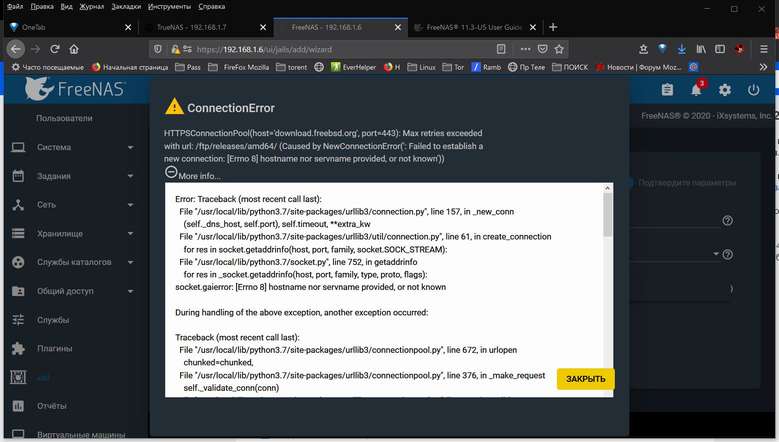Click the help icon beside the dropdown field
The height and width of the screenshot is (442, 779).
tap(727, 254)
